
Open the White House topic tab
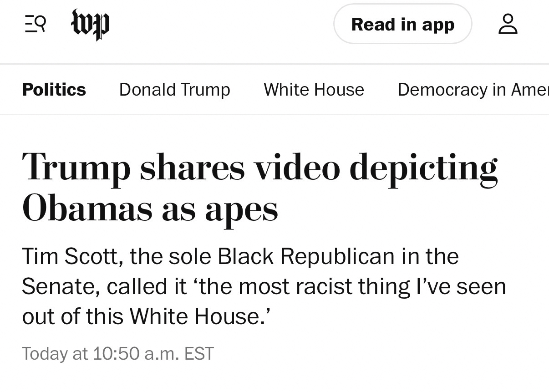click(x=314, y=90)
